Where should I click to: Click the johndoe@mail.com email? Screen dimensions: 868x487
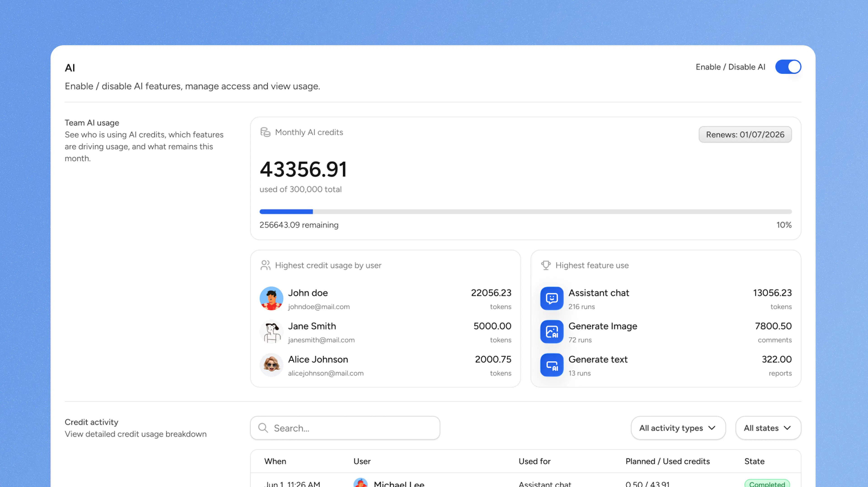319,307
